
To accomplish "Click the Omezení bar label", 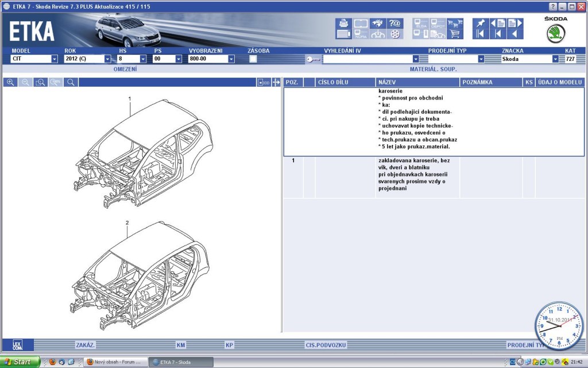I will coord(125,69).
